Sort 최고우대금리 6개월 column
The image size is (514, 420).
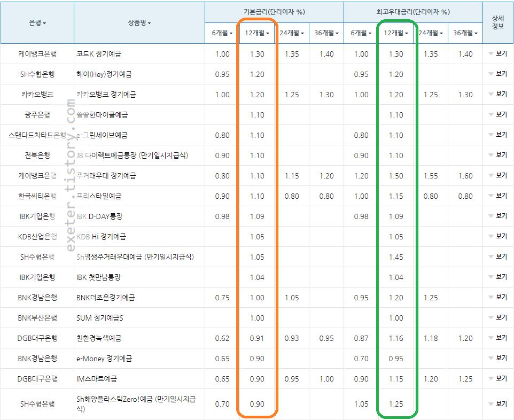click(361, 33)
